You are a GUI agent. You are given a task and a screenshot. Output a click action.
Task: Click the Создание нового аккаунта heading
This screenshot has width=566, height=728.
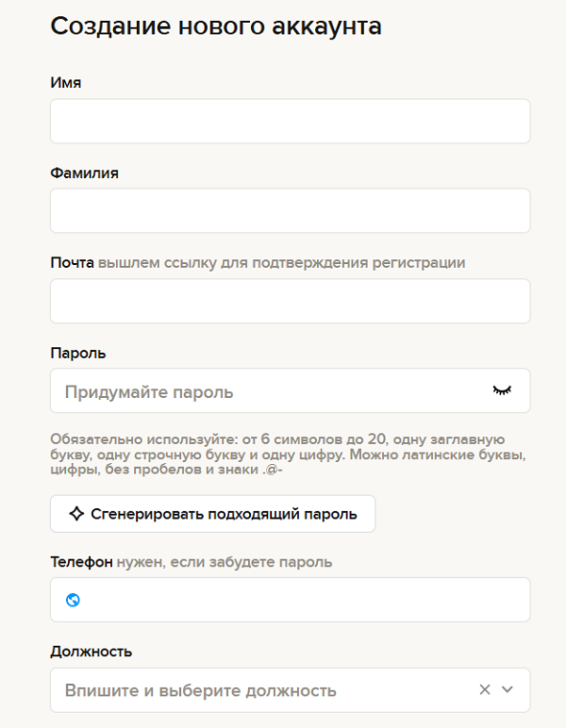[x=216, y=26]
